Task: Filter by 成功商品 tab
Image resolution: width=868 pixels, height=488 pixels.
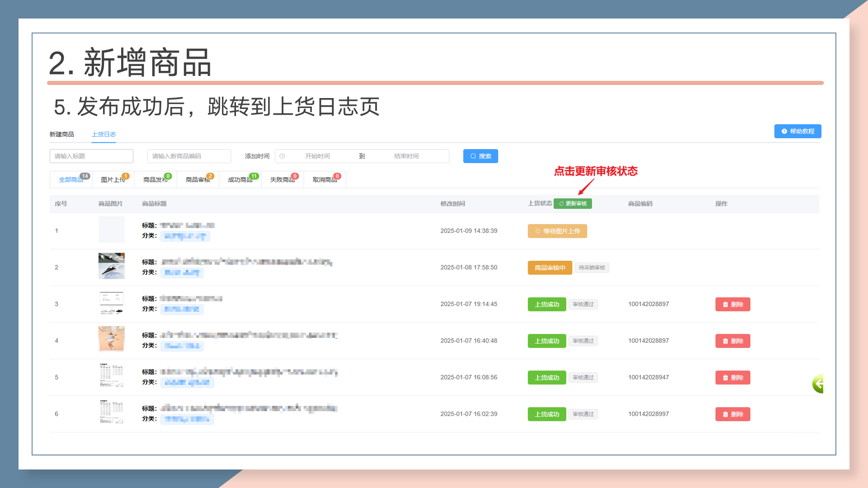Action: click(x=240, y=180)
